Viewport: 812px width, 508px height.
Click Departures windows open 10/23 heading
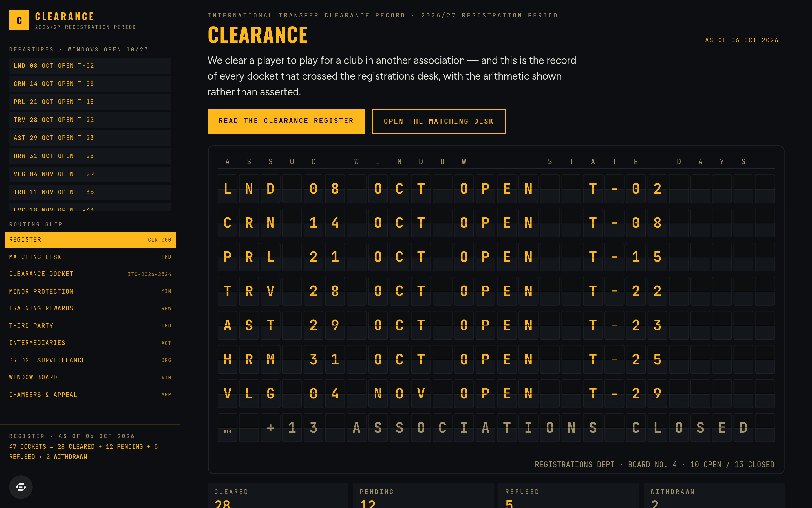(78, 49)
